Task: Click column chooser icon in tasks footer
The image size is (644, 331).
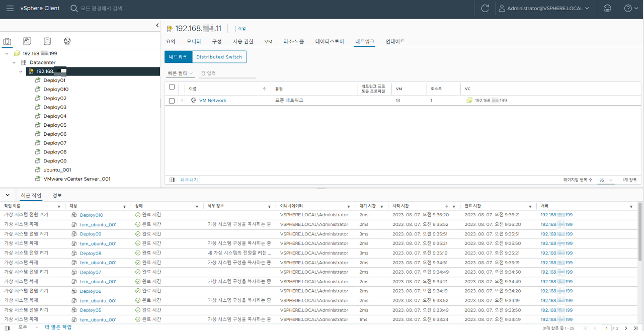Action: [x=7, y=327]
